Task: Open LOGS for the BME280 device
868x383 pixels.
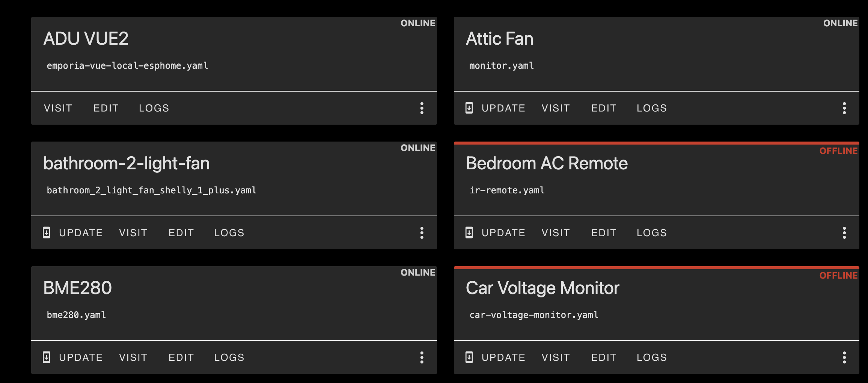Action: (229, 357)
